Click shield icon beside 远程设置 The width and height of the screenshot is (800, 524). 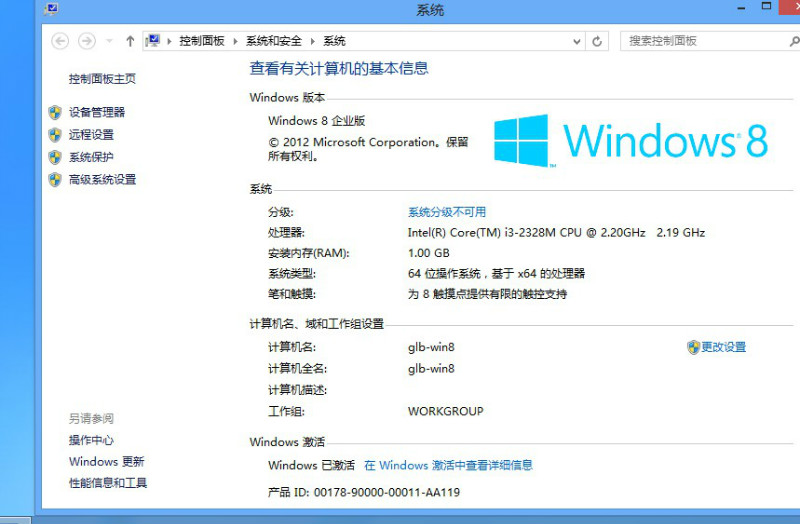click(x=55, y=135)
